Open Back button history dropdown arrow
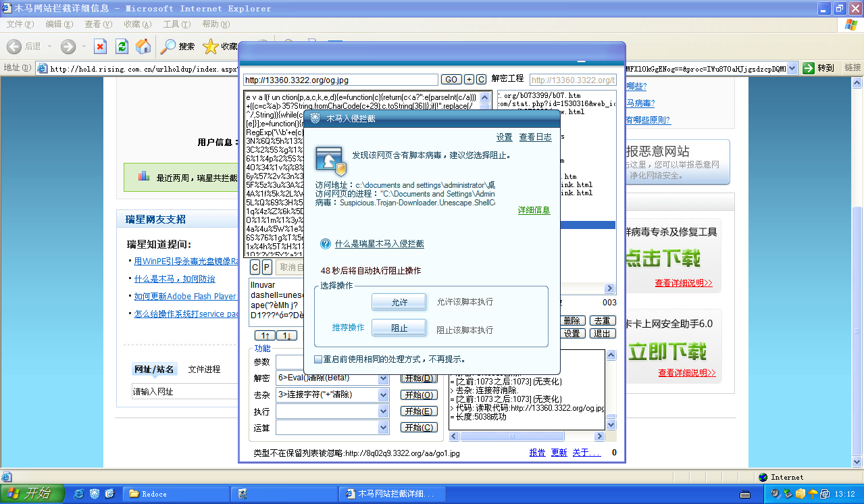 [x=48, y=47]
